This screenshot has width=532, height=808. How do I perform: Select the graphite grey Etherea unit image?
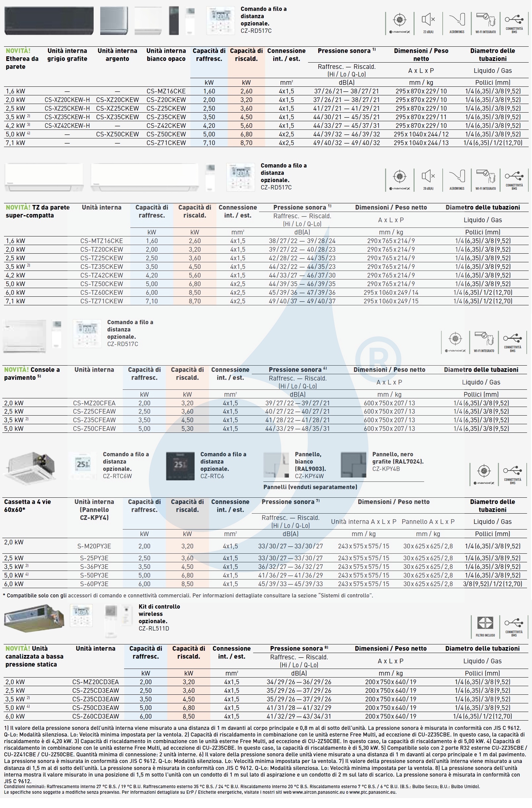point(49,21)
